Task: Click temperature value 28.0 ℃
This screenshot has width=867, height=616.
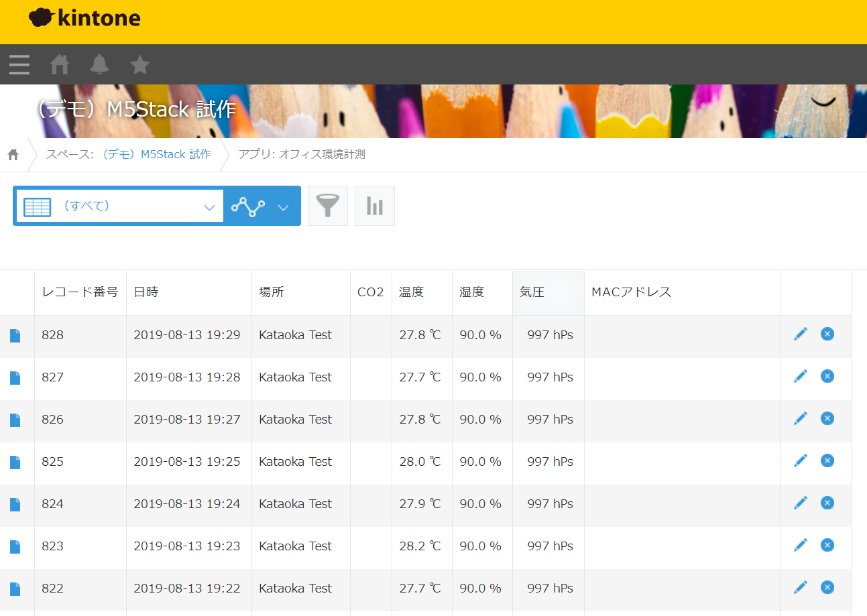Action: pyautogui.click(x=420, y=462)
